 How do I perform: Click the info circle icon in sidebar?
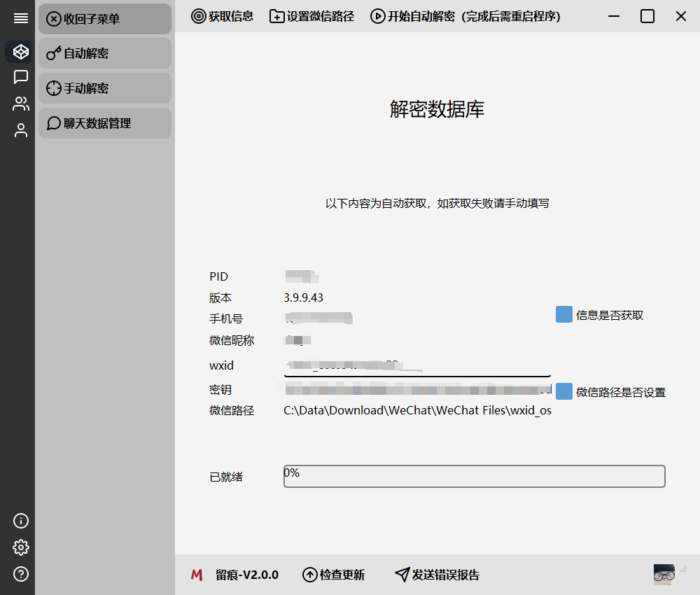20,521
